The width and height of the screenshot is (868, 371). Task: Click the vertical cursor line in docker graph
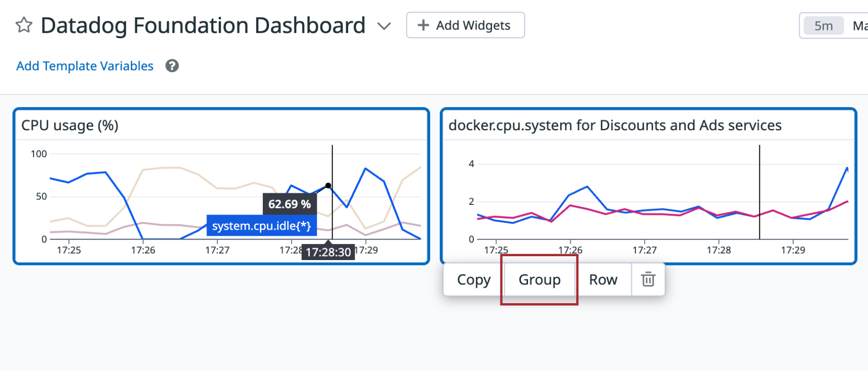coord(759,192)
